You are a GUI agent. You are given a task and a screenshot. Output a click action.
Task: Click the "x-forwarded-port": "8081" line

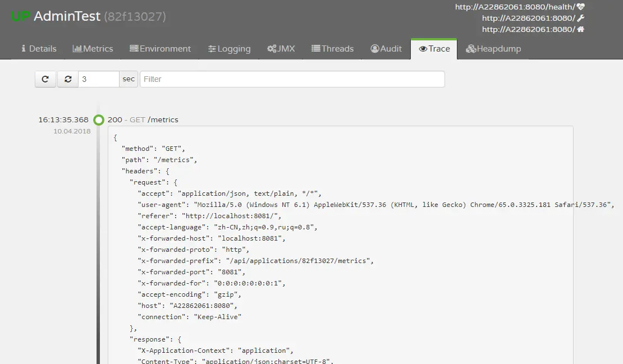pyautogui.click(x=191, y=272)
